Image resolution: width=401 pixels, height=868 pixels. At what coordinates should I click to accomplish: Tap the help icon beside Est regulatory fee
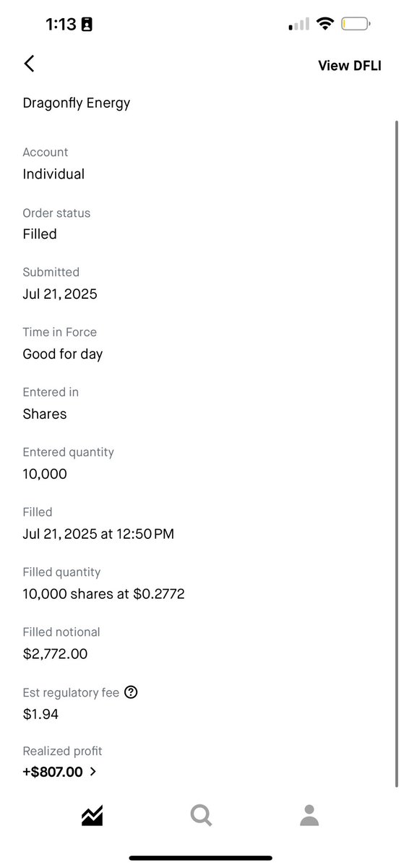pyautogui.click(x=131, y=692)
